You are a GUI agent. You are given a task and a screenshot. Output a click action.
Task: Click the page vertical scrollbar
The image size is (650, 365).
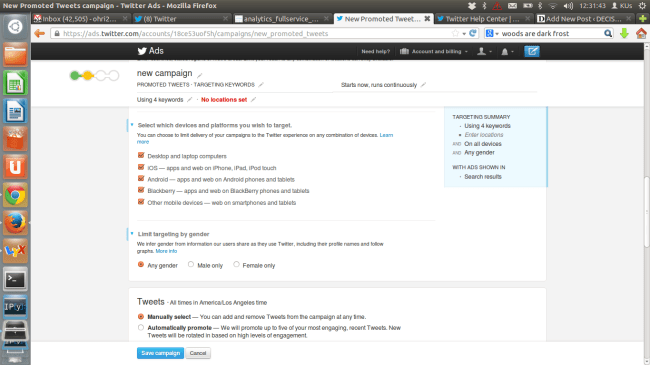(646, 212)
